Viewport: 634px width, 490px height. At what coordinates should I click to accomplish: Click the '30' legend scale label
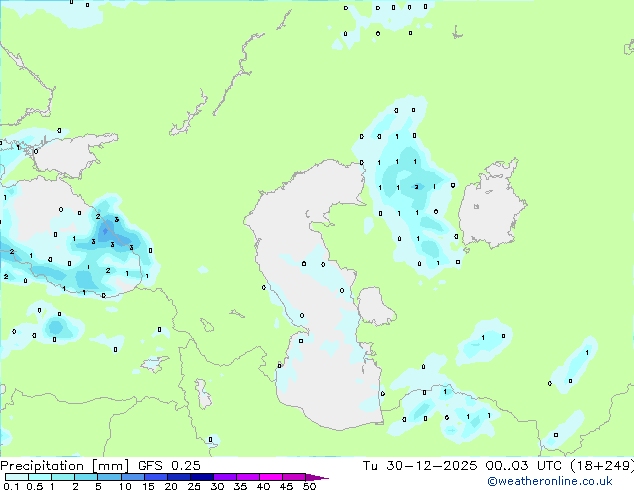[x=217, y=486]
